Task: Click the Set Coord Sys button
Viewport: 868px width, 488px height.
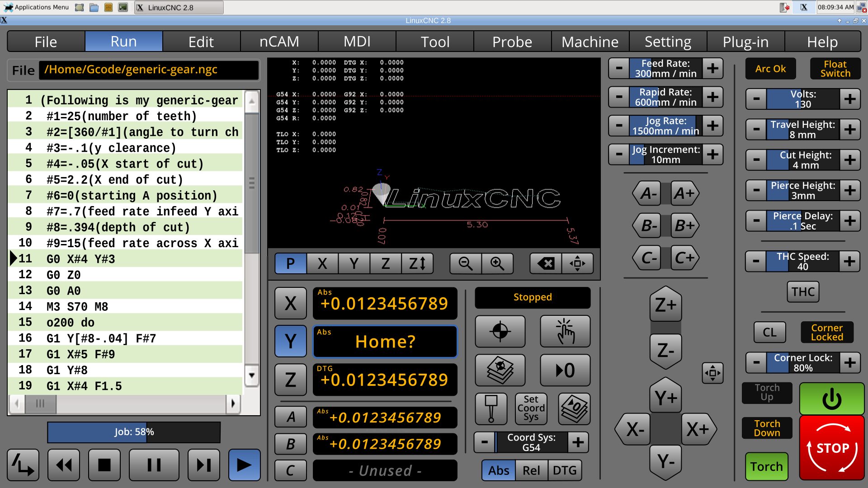Action: coord(531,408)
